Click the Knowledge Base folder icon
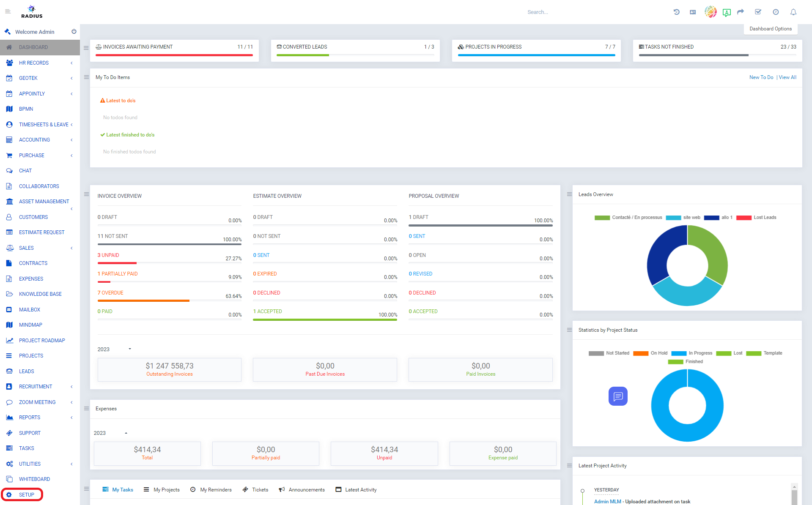Viewport: 812px width, 505px height. click(x=9, y=294)
